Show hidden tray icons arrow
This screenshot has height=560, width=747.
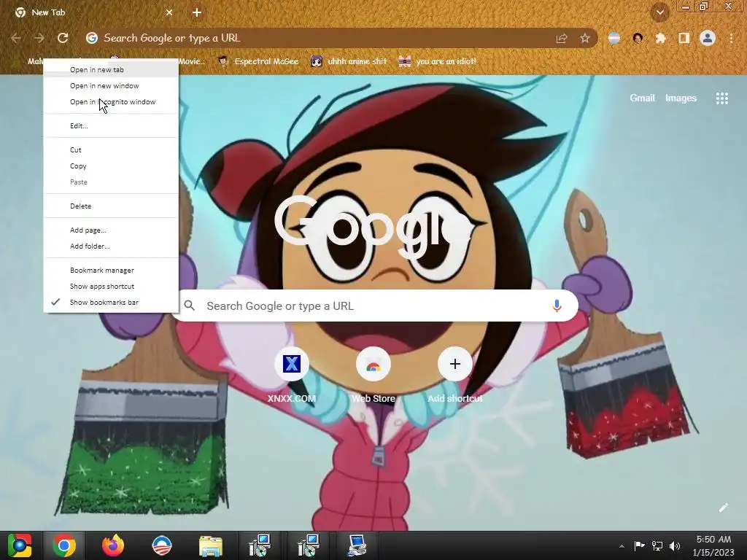(622, 546)
